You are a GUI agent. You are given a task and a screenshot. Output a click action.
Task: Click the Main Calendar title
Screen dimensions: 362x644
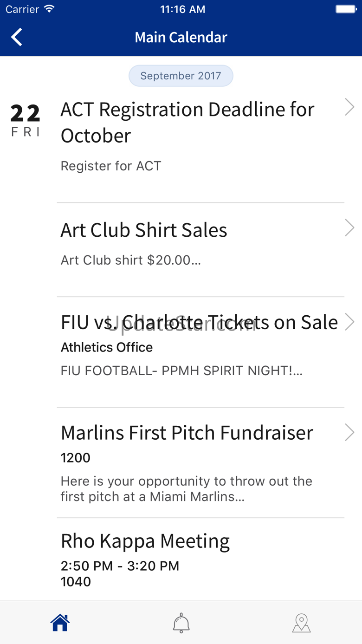[x=181, y=37]
